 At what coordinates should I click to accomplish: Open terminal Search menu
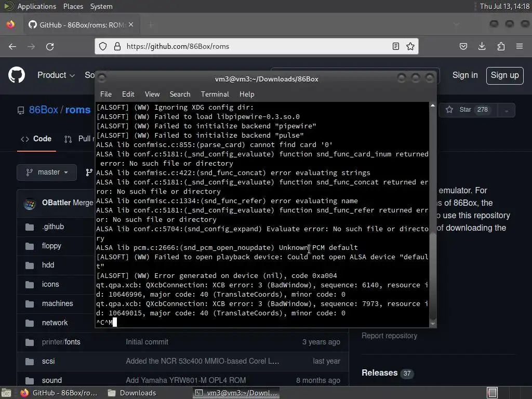[x=180, y=95]
